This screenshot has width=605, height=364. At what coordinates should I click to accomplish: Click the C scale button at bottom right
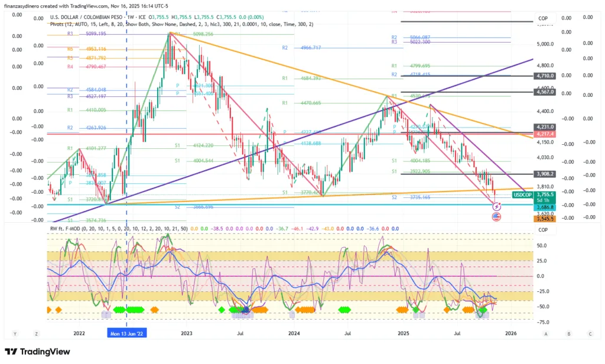(x=590, y=333)
